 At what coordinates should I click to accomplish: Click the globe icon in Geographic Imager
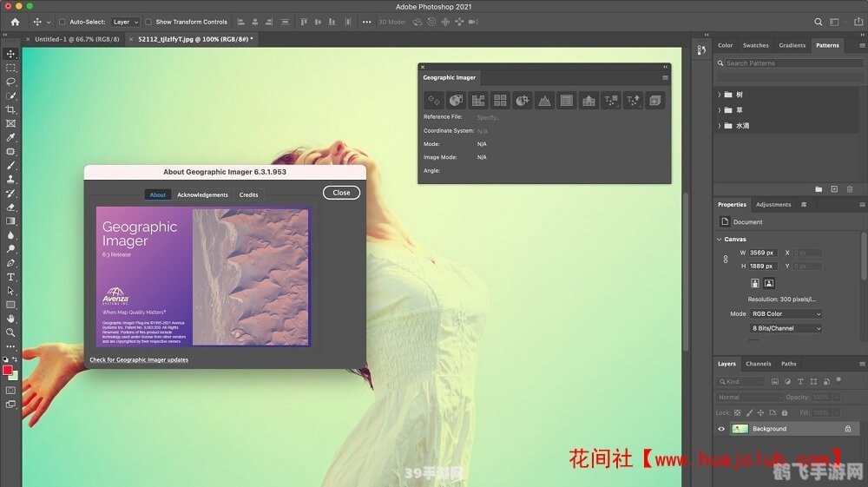tap(456, 100)
